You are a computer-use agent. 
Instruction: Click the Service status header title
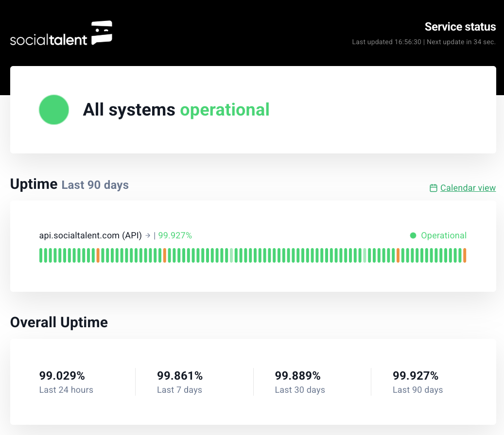tap(460, 27)
